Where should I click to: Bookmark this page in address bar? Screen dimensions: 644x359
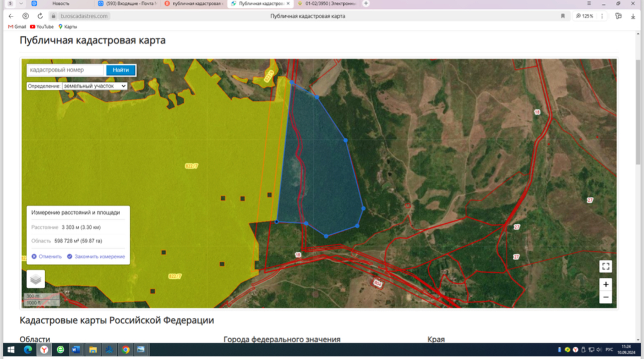563,16
